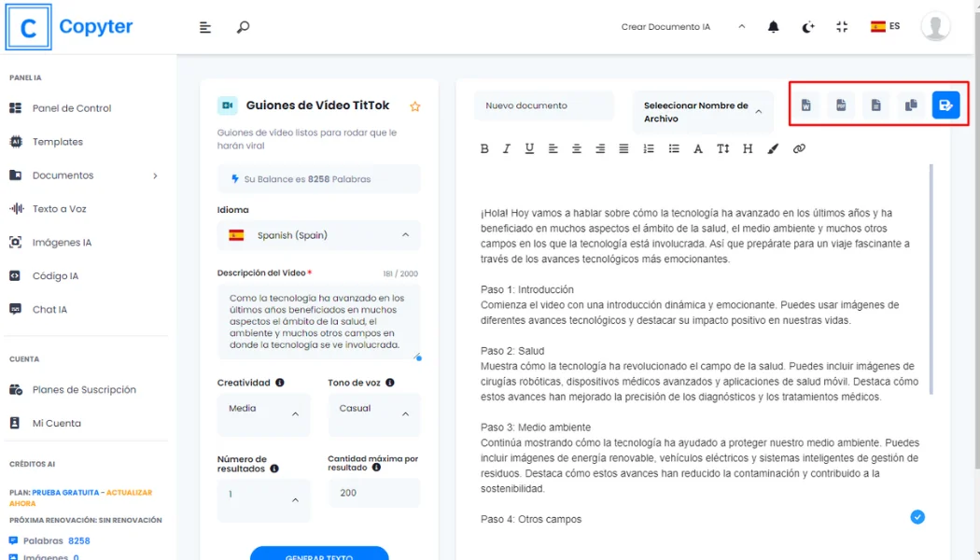Open the search magnifier in the header
980x560 pixels.
(243, 27)
